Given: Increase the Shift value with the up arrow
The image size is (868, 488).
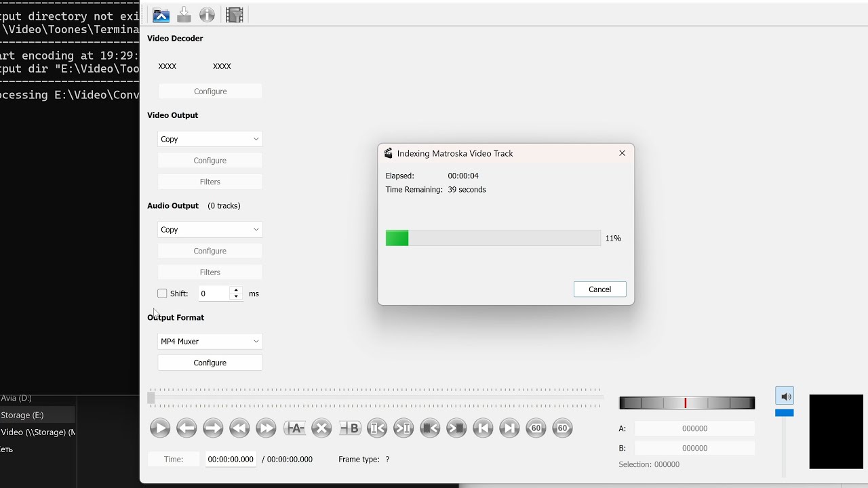Looking at the screenshot, I should 236,290.
